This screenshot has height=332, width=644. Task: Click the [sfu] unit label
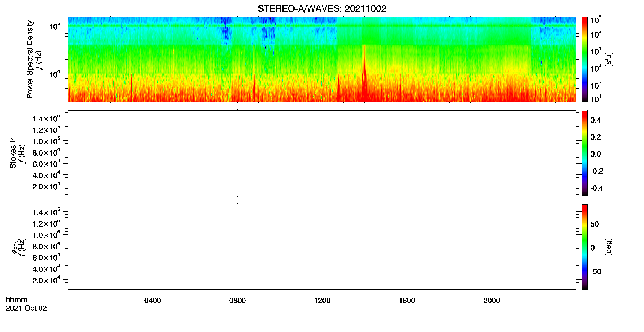click(609, 59)
